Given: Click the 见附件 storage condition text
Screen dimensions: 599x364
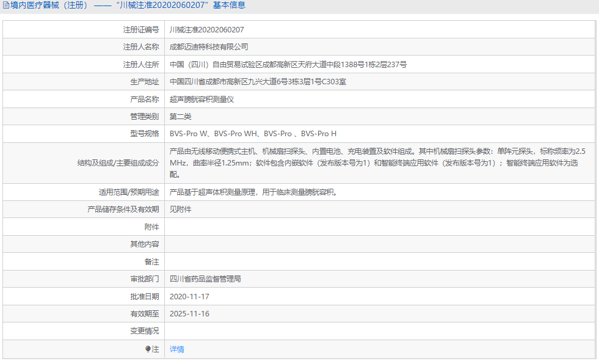Looking at the screenshot, I should [x=182, y=209].
